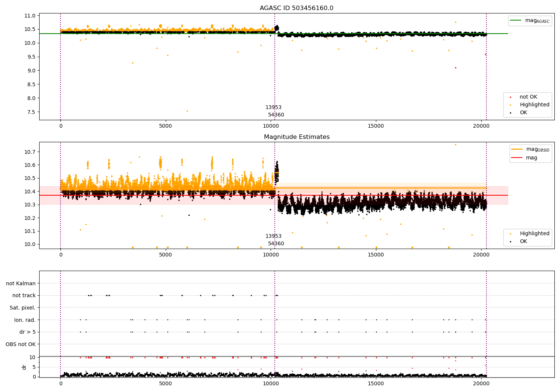Click '13953' annotation in Magnitude Estimates plot

click(x=273, y=236)
